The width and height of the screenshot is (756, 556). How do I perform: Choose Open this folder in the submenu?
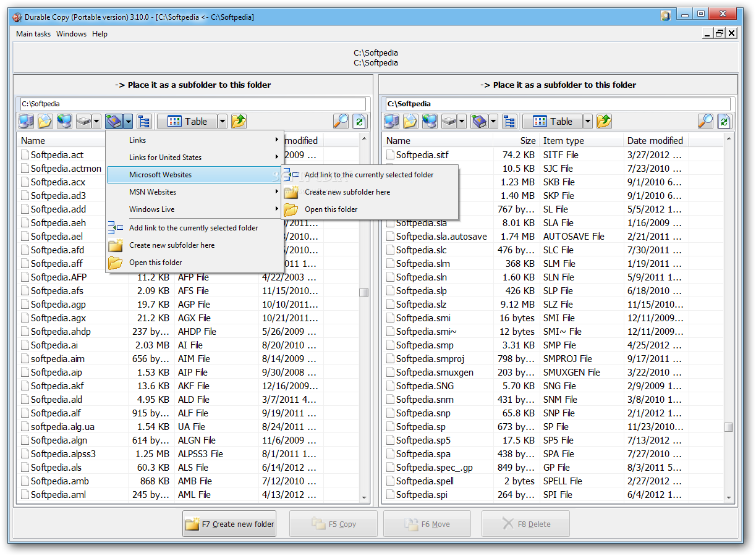coord(369,209)
